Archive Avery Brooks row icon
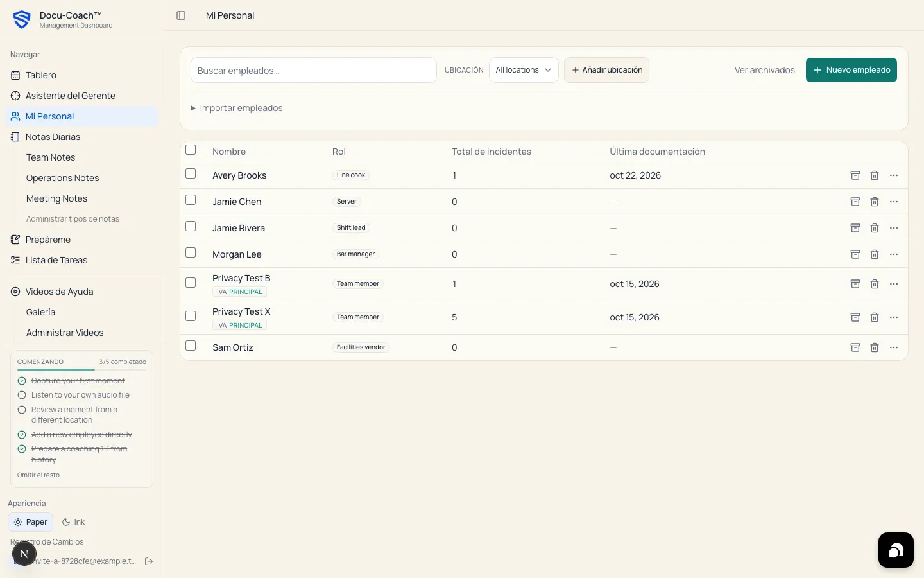This screenshot has height=578, width=924. [x=855, y=175]
